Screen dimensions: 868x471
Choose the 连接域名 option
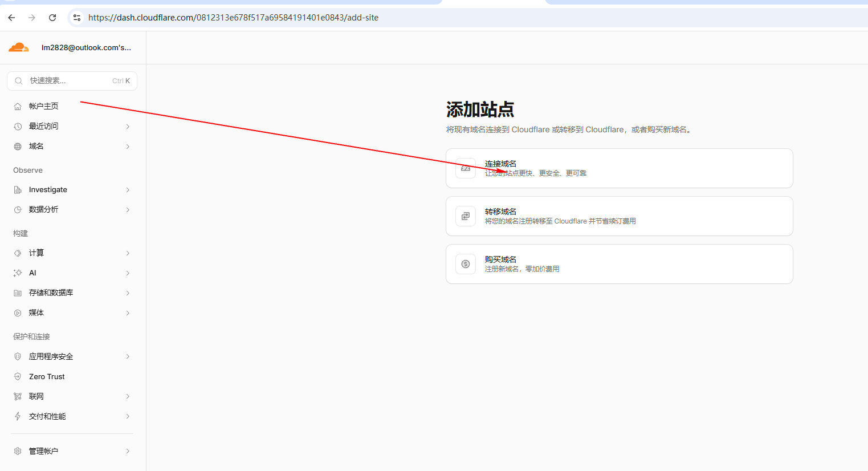(620, 168)
